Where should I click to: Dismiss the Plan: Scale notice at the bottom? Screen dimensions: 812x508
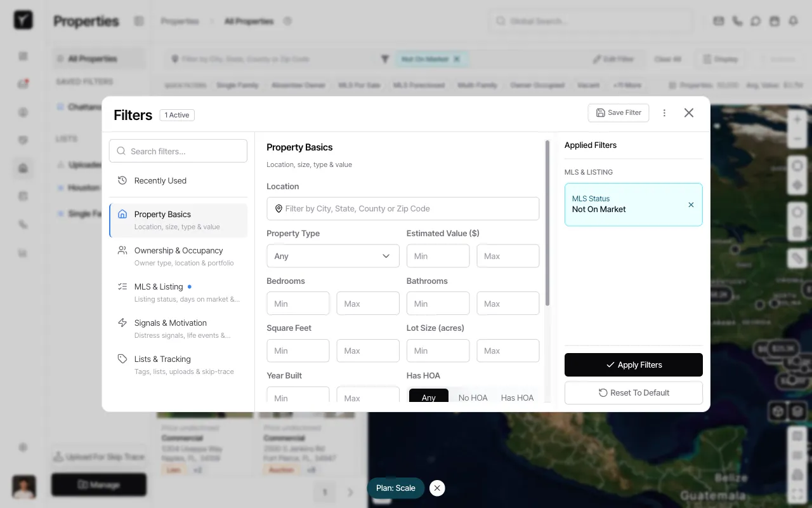(x=437, y=488)
